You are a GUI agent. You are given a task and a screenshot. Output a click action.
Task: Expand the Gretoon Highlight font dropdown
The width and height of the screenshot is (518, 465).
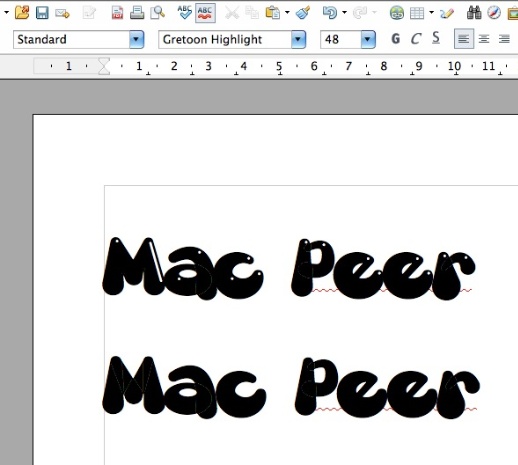coord(298,39)
